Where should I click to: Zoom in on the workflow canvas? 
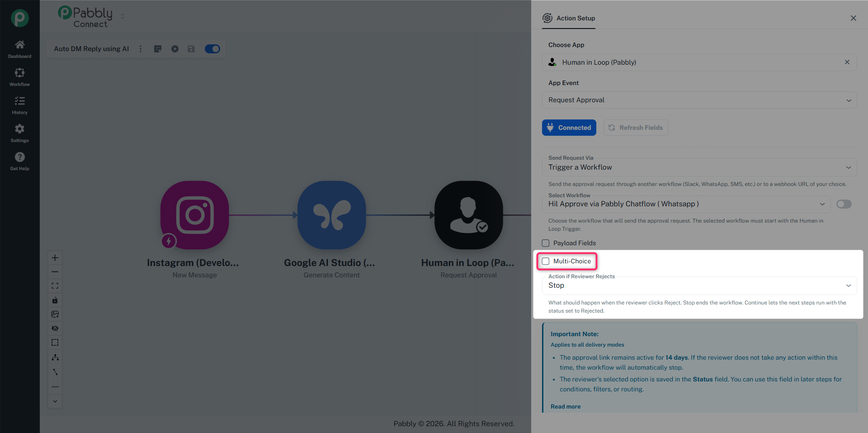coord(55,258)
